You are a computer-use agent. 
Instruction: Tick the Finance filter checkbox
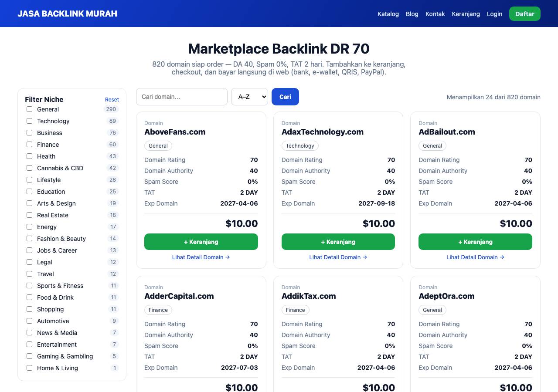click(29, 145)
